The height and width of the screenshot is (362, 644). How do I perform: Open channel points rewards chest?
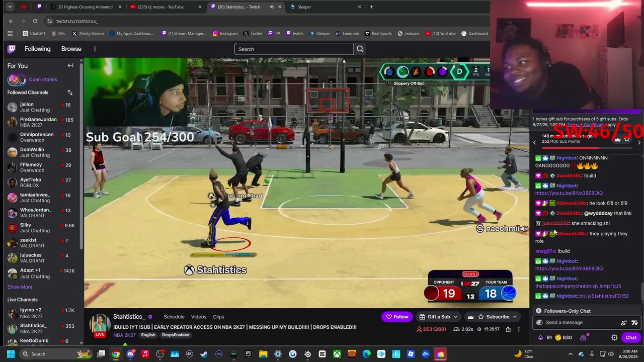584,337
